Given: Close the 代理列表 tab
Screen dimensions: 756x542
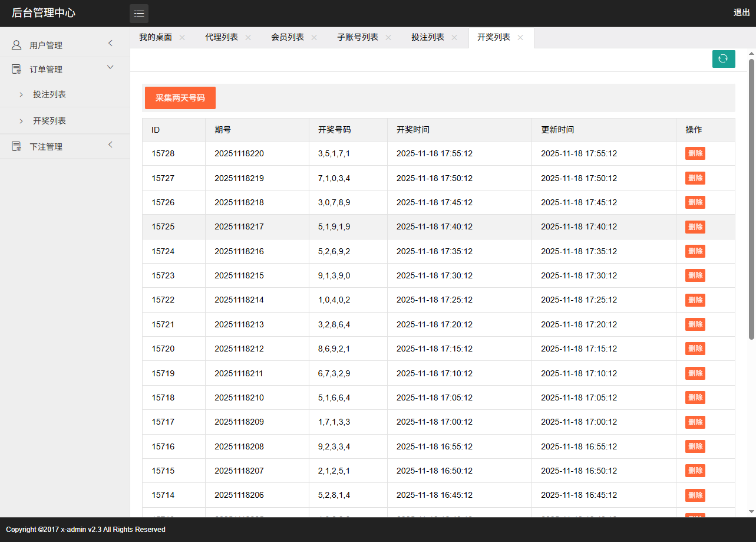Looking at the screenshot, I should [248, 37].
